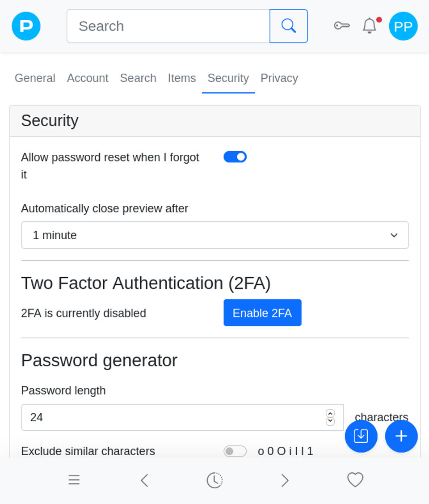Screen dimensions: 429x504
Task: Increase password length with up stepper
Action: click(330, 413)
